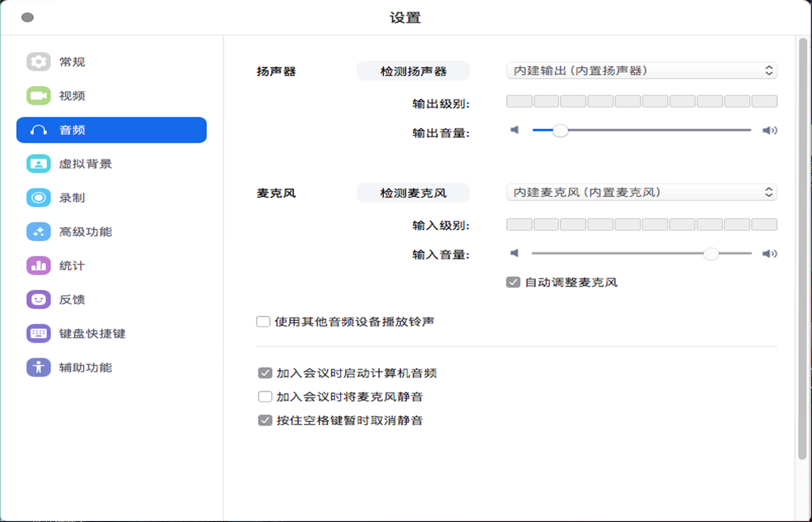Viewport: 812px width, 522px height.
Task: Enable 使用其他音频设备播放铃声 checkbox
Action: [263, 322]
